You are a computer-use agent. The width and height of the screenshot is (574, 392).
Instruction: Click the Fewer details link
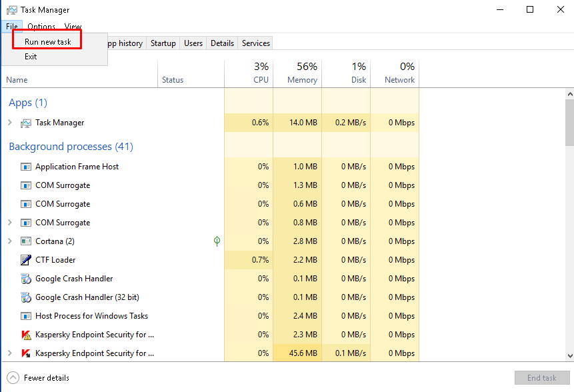pos(47,378)
